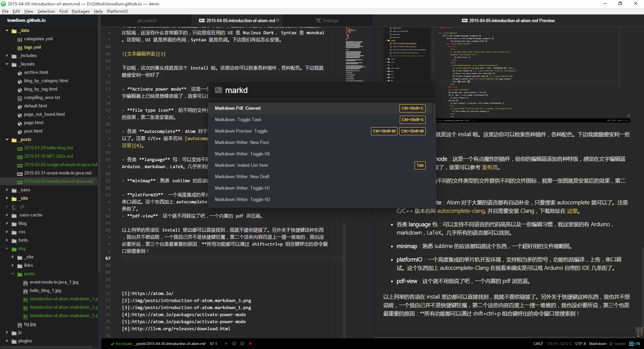Select Markdown Writer: New Post command

[x=320, y=143]
